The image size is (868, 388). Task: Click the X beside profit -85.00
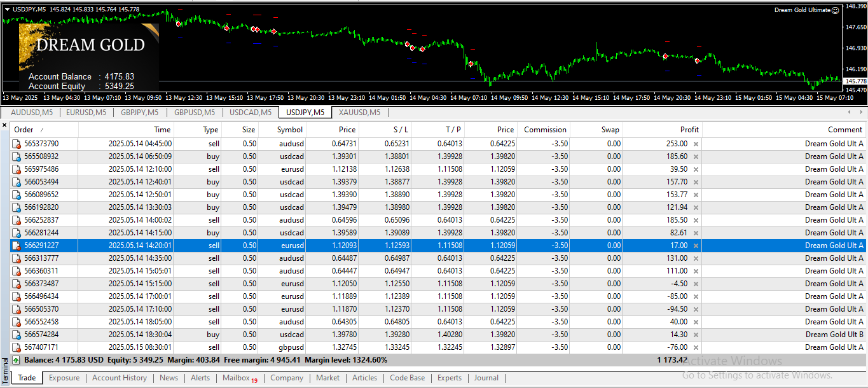(696, 296)
